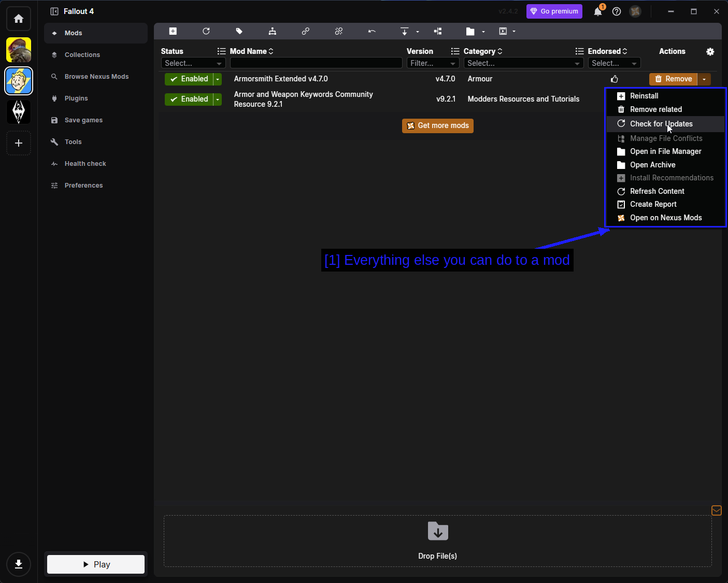Select Open on Nexus Mods entry
The image size is (728, 583).
coord(665,218)
